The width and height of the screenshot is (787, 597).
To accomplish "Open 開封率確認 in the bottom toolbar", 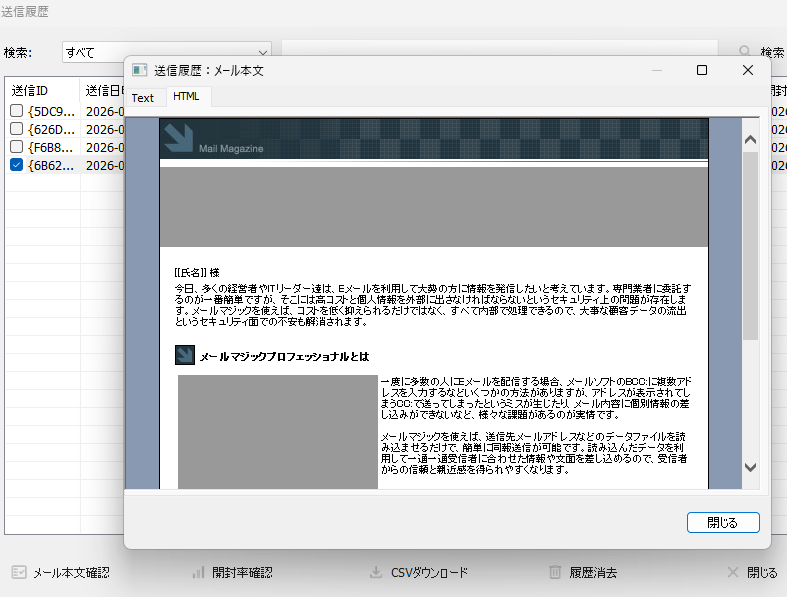I will pos(232,572).
